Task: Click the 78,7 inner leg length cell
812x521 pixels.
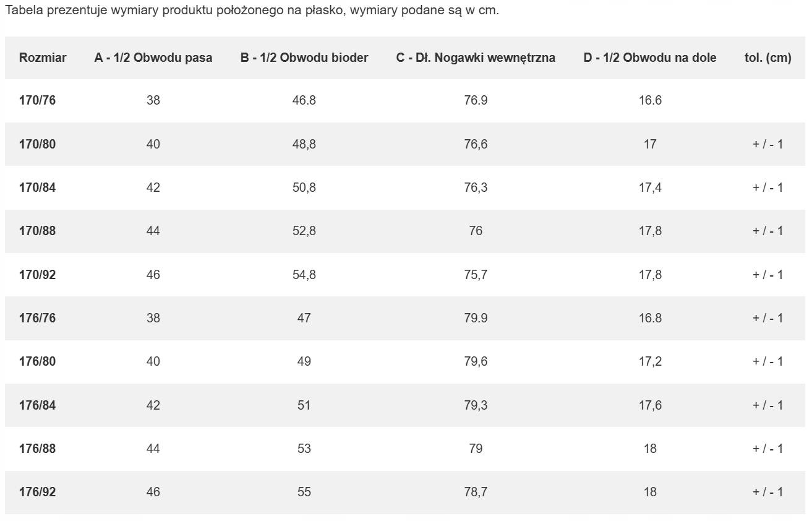Action: (x=476, y=492)
